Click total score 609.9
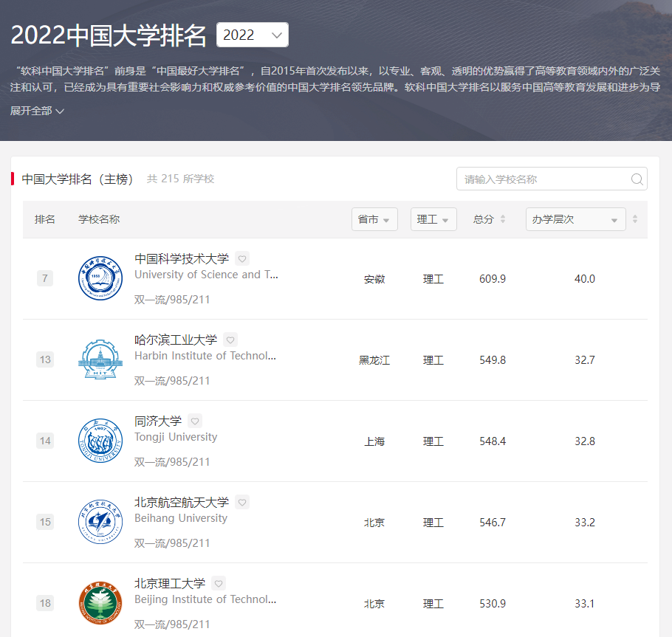The width and height of the screenshot is (672, 637). coord(493,279)
